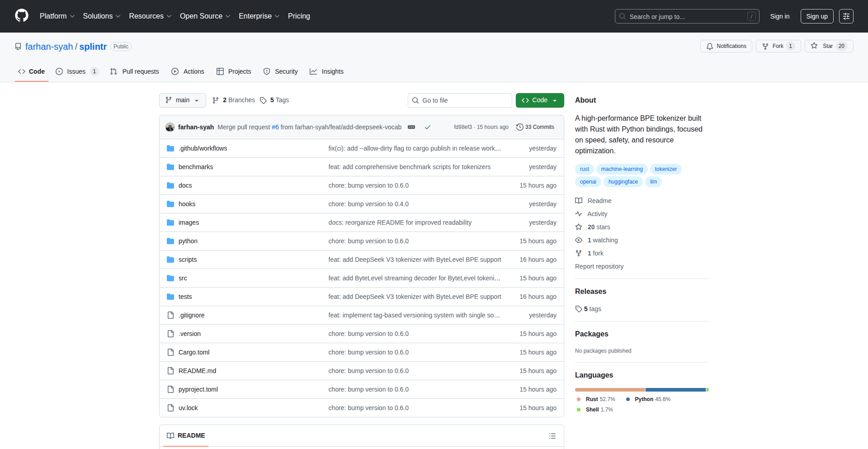This screenshot has width=868, height=449.
Task: Open the main branch dropdown
Action: [182, 100]
